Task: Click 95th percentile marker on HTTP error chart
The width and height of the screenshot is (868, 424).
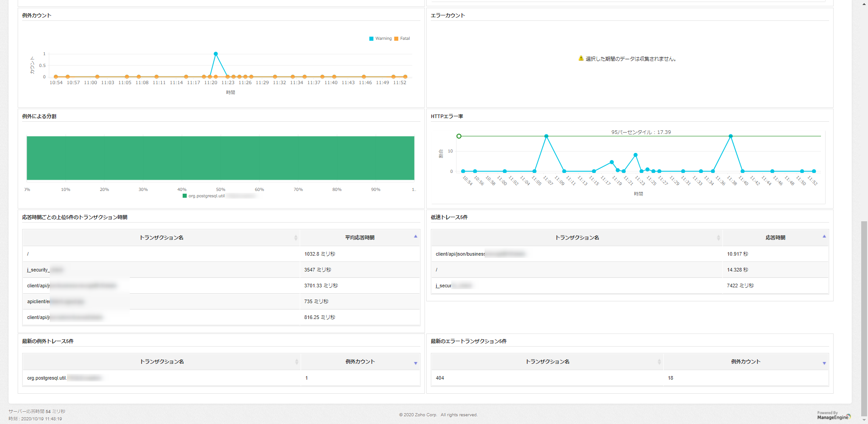Action: (459, 136)
